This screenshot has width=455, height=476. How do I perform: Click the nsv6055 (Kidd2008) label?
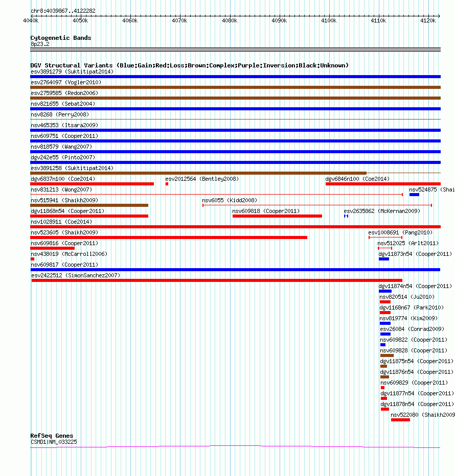pyautogui.click(x=230, y=200)
